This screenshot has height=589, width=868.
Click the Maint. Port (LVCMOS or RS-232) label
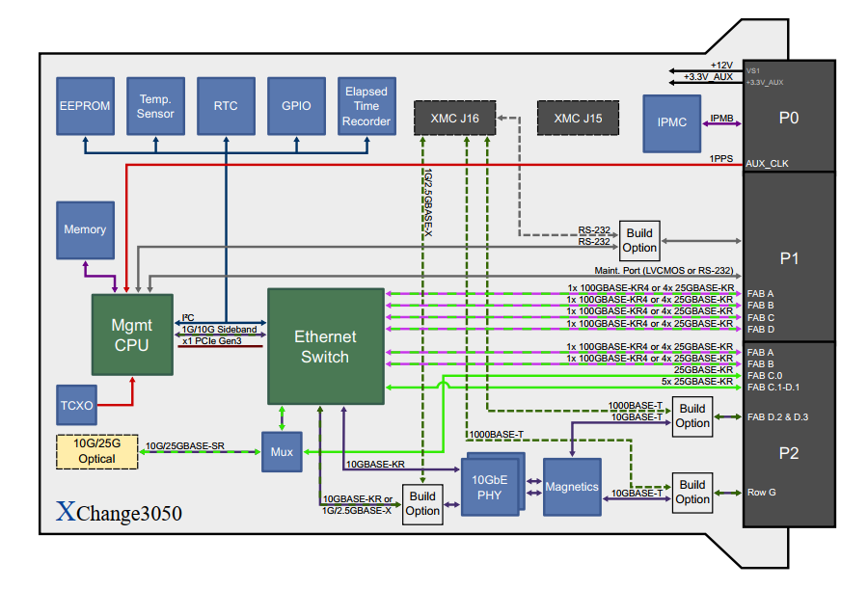click(664, 271)
